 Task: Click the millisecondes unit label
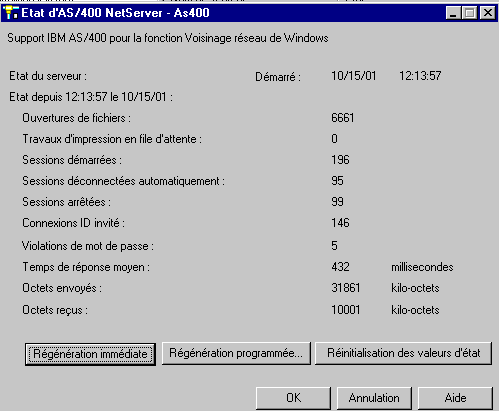click(422, 267)
